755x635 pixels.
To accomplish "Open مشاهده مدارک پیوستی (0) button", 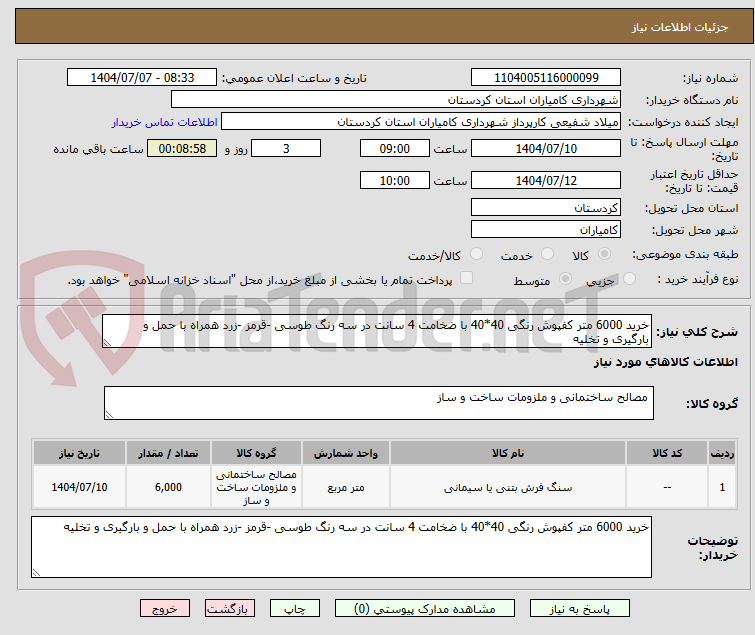I will (x=425, y=609).
